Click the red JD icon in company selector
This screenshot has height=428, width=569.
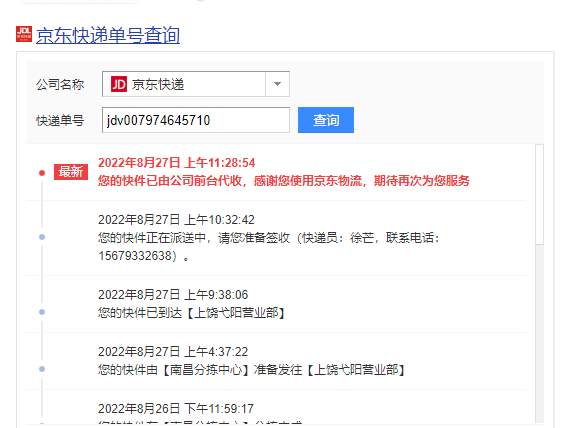point(119,84)
